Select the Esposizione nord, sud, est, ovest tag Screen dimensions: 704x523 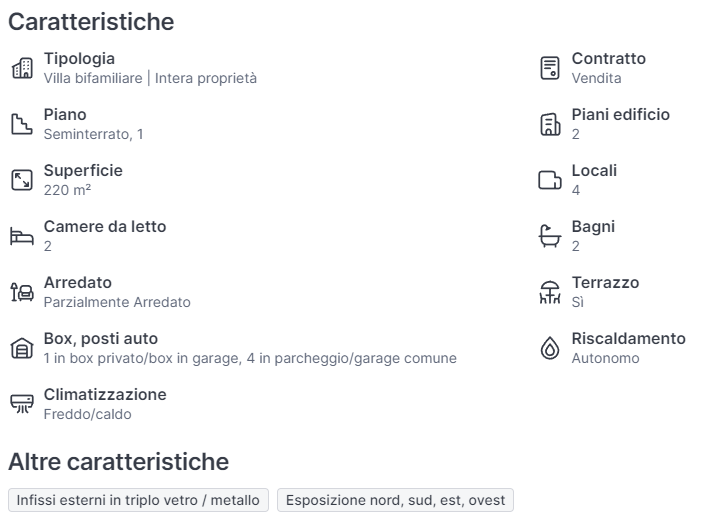pyautogui.click(x=395, y=500)
